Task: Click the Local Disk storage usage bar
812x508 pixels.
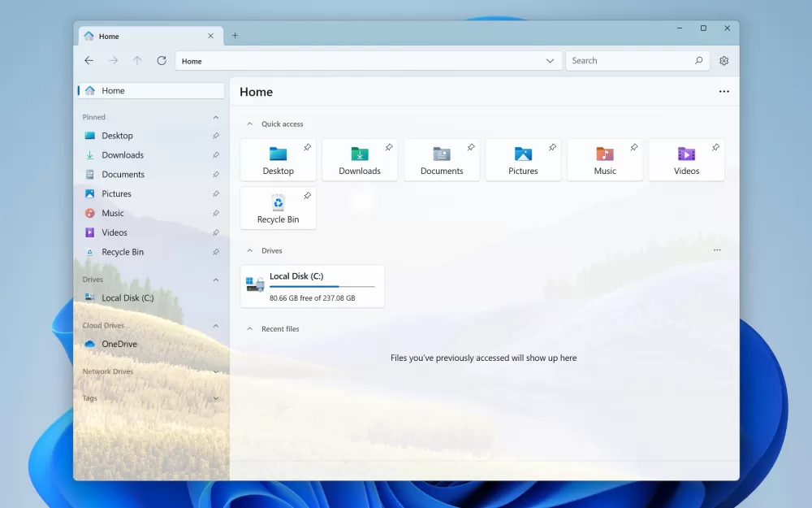Action: 322,287
